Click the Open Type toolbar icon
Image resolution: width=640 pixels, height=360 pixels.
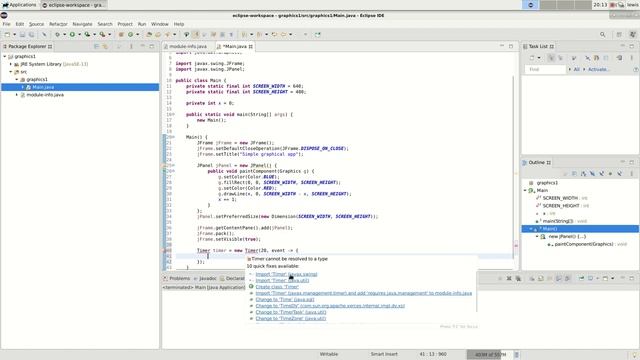click(x=149, y=35)
